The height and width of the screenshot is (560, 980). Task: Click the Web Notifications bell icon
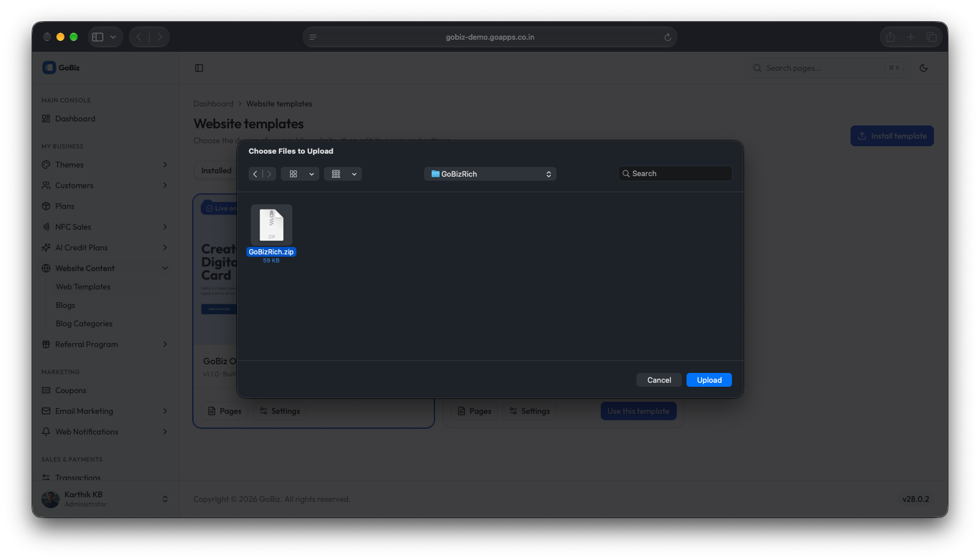[46, 432]
